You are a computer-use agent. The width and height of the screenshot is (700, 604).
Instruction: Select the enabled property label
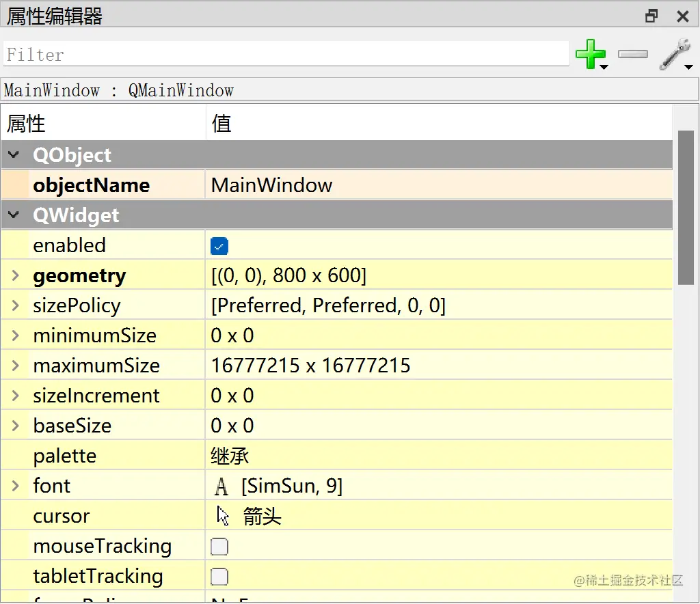[69, 245]
